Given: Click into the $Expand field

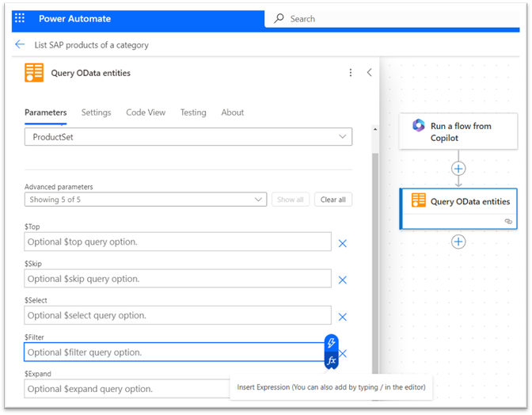Looking at the screenshot, I should click(x=127, y=389).
